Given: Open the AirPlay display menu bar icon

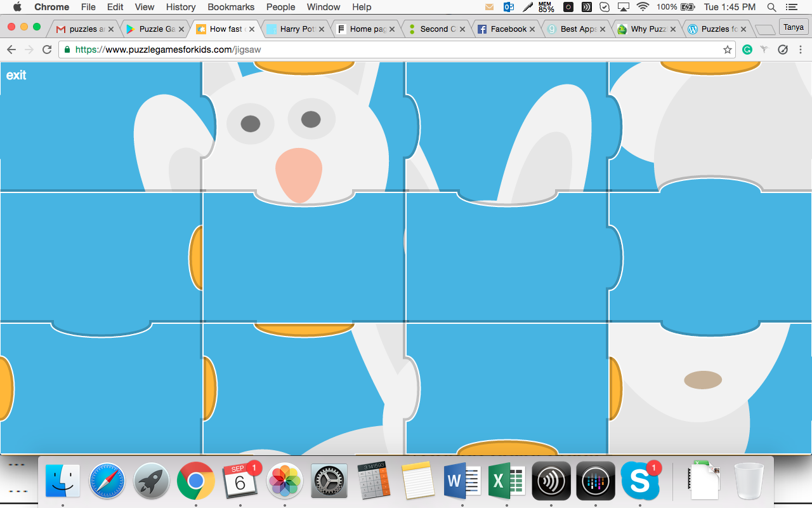Looking at the screenshot, I should point(624,7).
